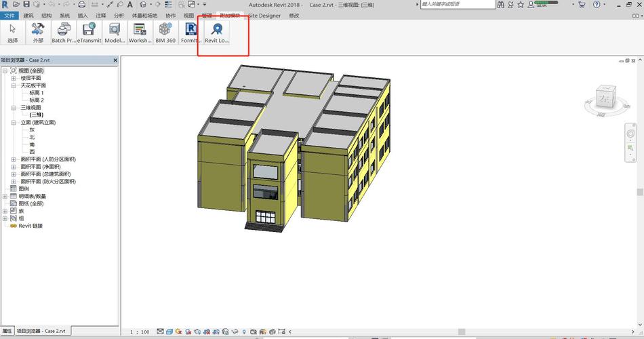Switch to the 建筑 ribbon tab

coord(28,16)
